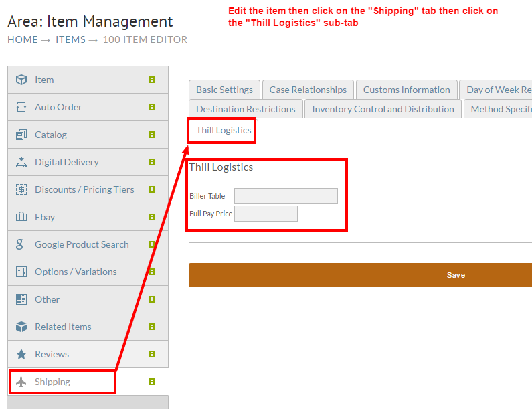The image size is (532, 409).
Task: Click the Reviews star icon
Action: pos(21,354)
